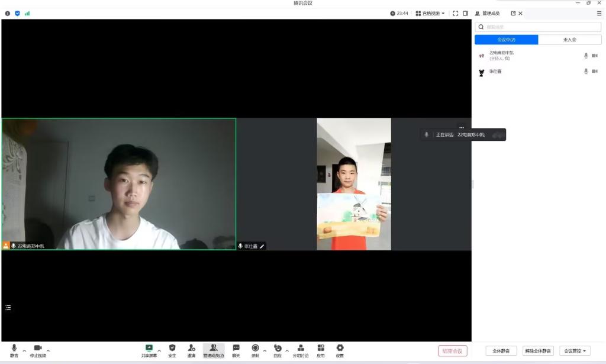Image resolution: width=606 pixels, height=364 pixels.
Task: Click the member search field
Action: click(538, 27)
